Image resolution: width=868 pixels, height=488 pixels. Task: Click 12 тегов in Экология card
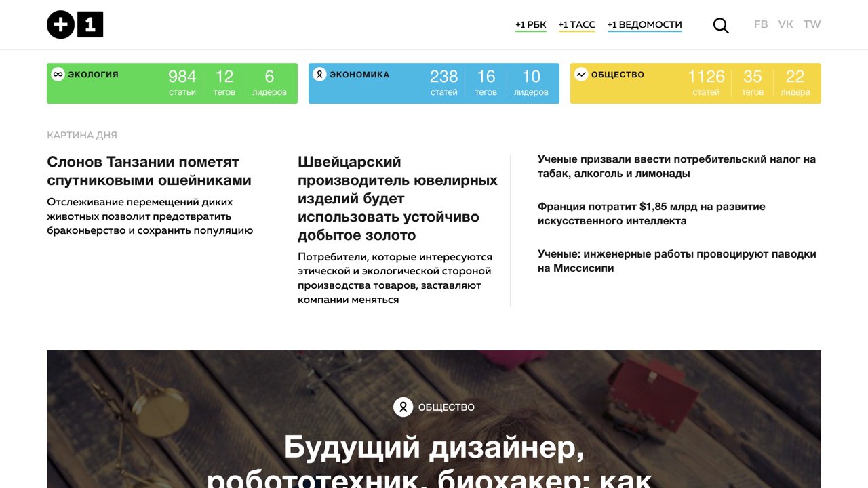[x=224, y=83]
